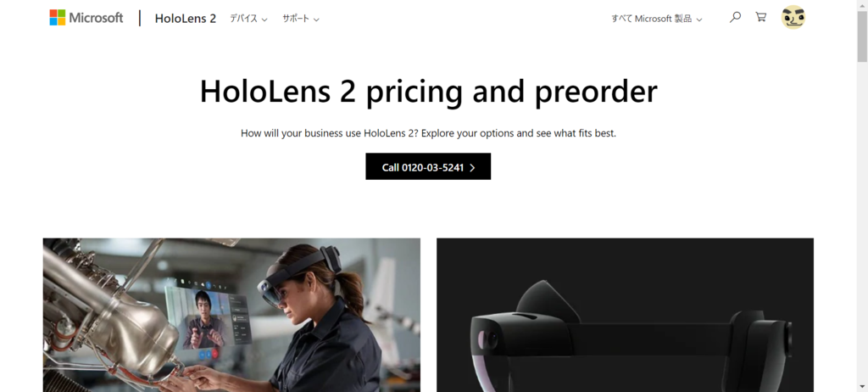Click the Microsoft wordmark text
Viewport: 868px width, 392px height.
(96, 18)
